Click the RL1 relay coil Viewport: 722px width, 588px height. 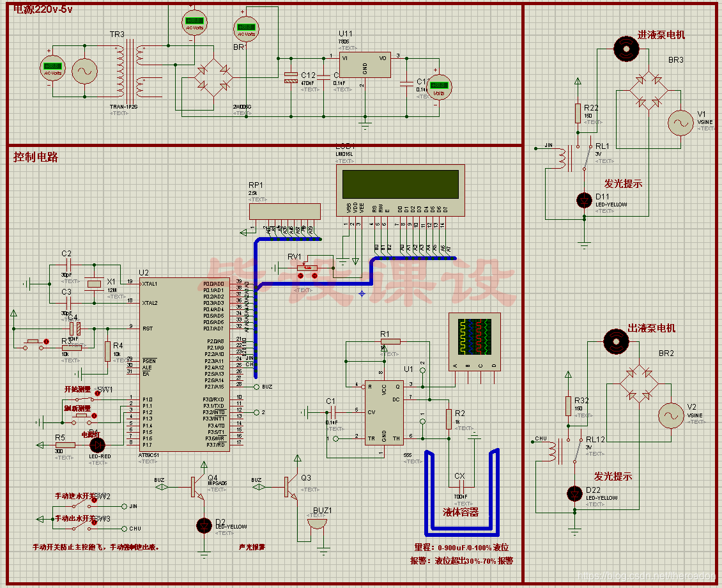564,159
